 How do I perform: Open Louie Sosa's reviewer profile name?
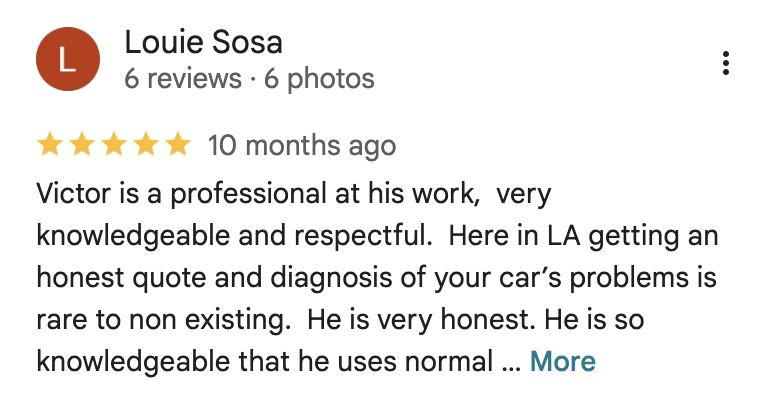[x=203, y=43]
